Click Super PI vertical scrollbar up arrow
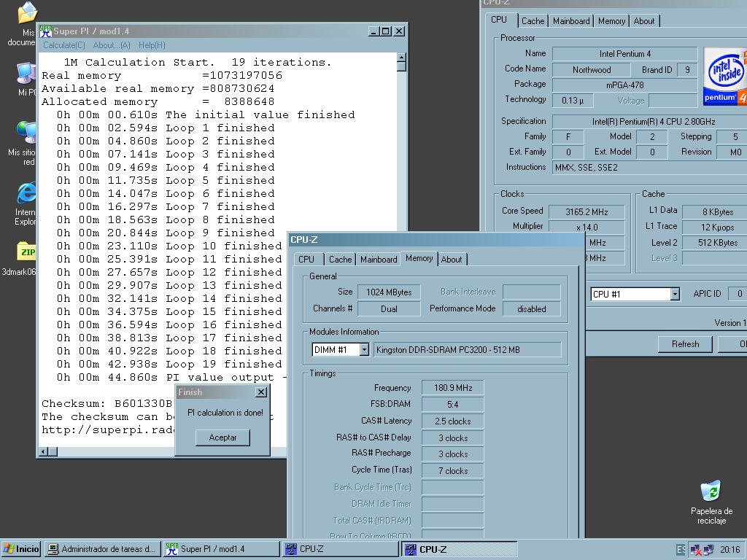The image size is (747, 560). pos(402,58)
